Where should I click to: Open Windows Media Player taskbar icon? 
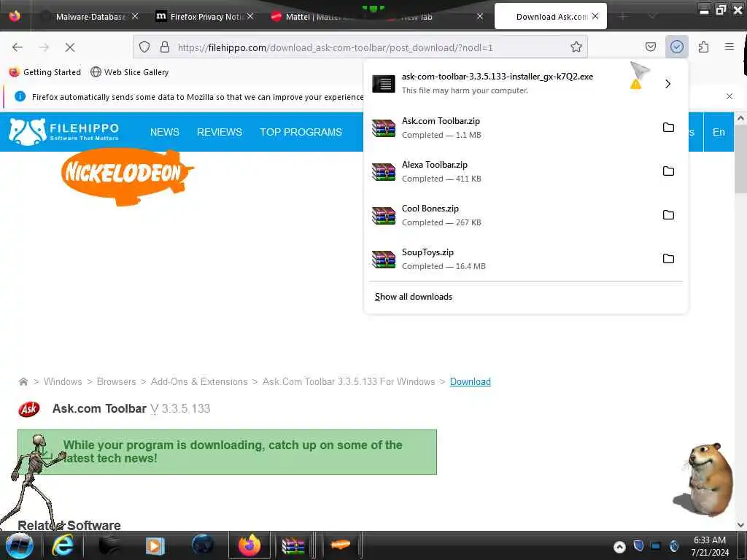[x=155, y=545]
